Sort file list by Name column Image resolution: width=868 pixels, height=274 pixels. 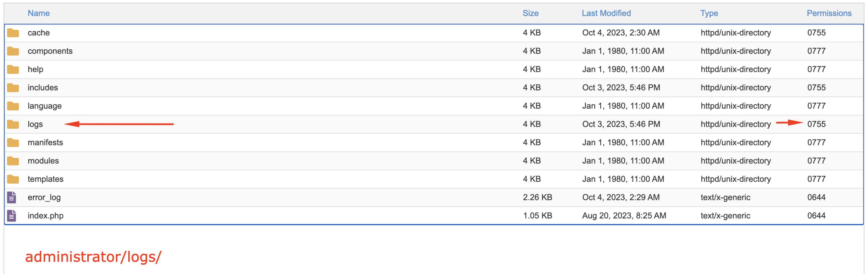tap(38, 13)
